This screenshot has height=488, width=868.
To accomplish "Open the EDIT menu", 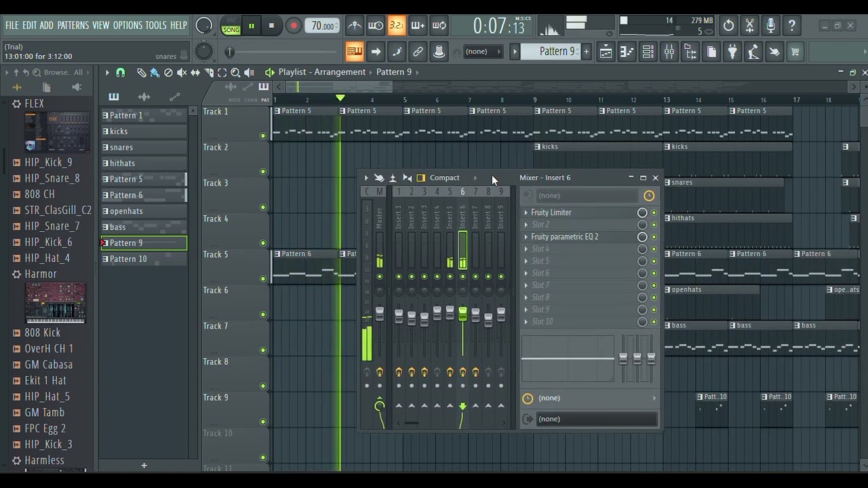I will (x=29, y=25).
